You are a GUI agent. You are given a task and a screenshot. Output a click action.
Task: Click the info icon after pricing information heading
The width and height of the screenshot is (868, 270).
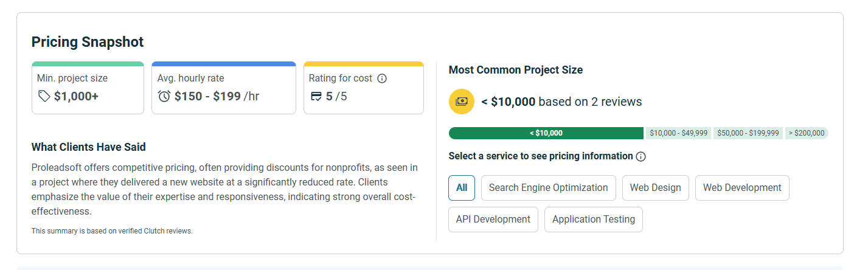[x=641, y=156]
